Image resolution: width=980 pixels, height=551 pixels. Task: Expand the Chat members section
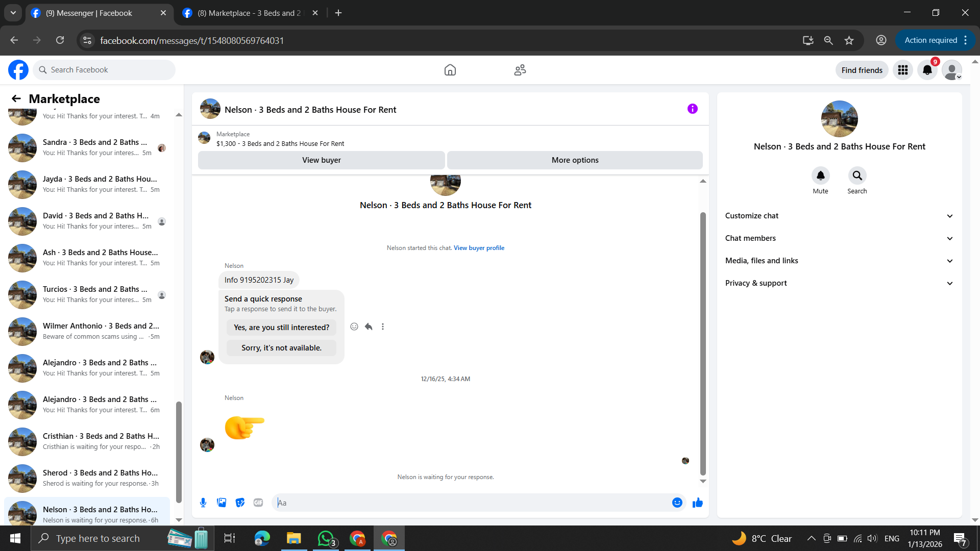839,238
